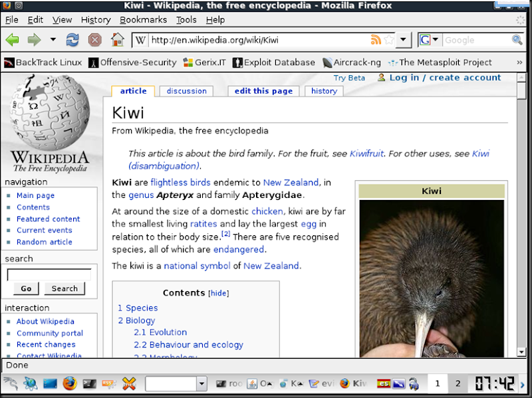
Task: Follow the New Zealand link in first sentence
Action: click(291, 182)
